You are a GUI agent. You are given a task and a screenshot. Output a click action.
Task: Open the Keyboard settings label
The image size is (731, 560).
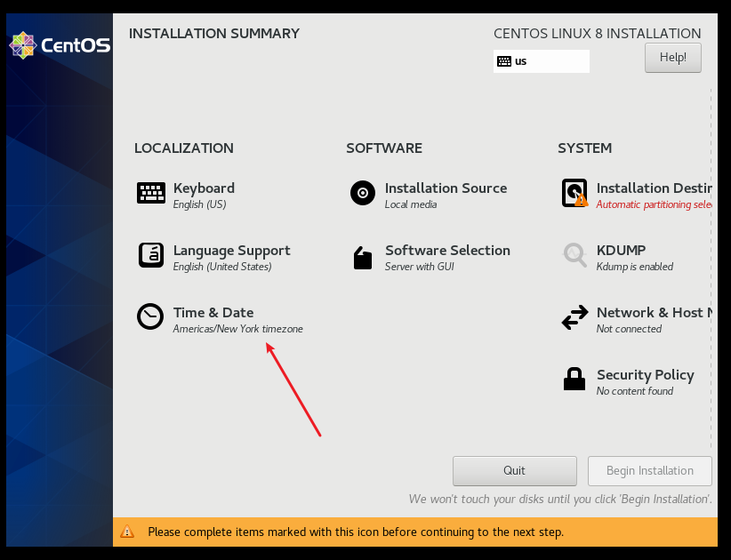[204, 188]
